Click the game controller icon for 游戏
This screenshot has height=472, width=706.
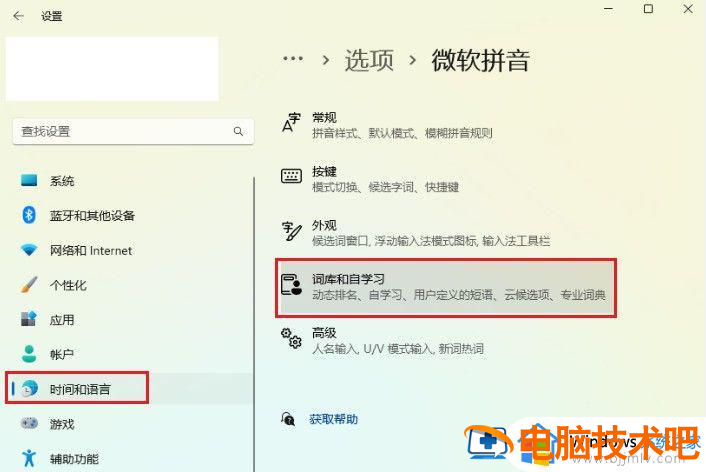(29, 423)
